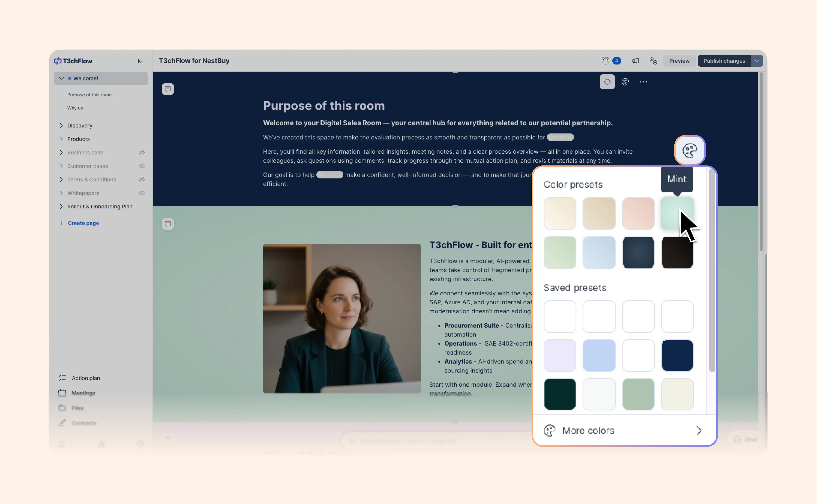Screen dimensions: 817x504
Task: Click the Action plan checklist icon
Action: (62, 378)
